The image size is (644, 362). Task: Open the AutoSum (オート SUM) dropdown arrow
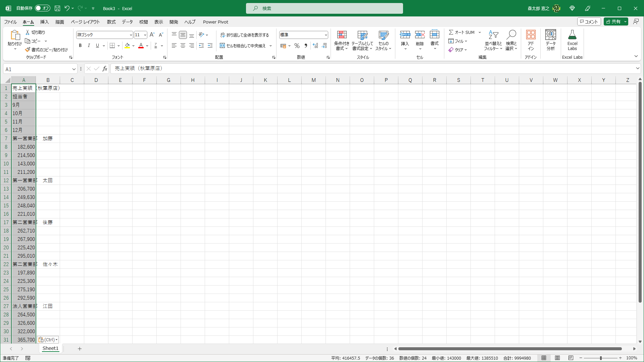tap(480, 32)
